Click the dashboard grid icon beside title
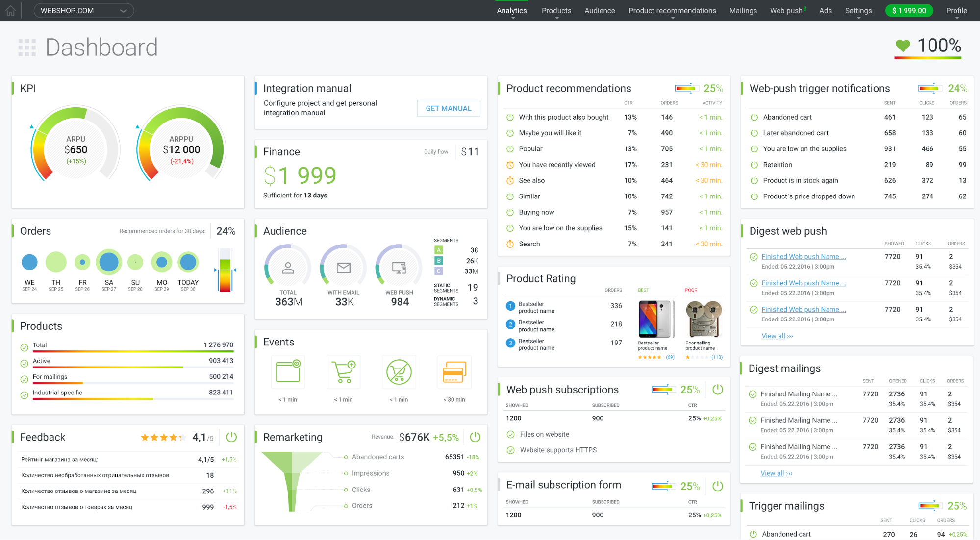 coord(27,48)
